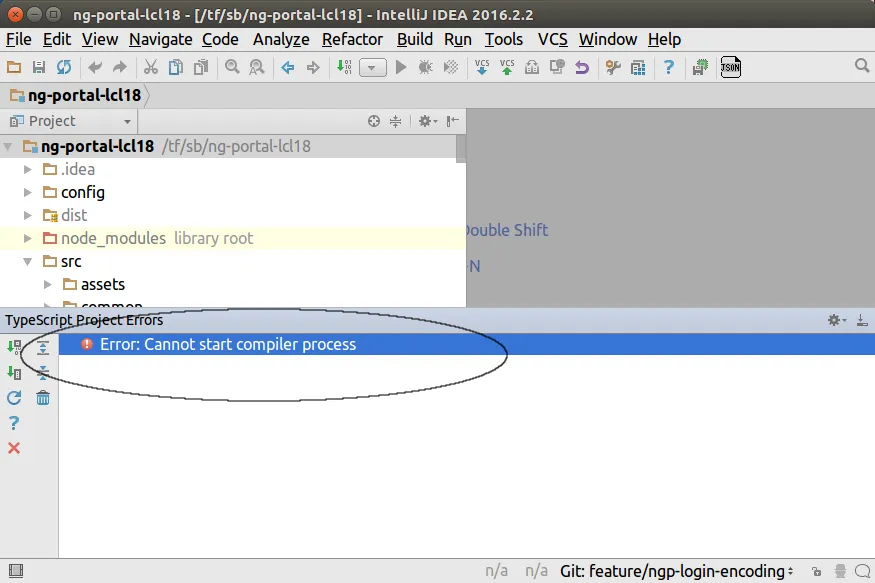The width and height of the screenshot is (875, 583).
Task: Click the blue Help question mark in toolbar
Action: click(x=669, y=68)
